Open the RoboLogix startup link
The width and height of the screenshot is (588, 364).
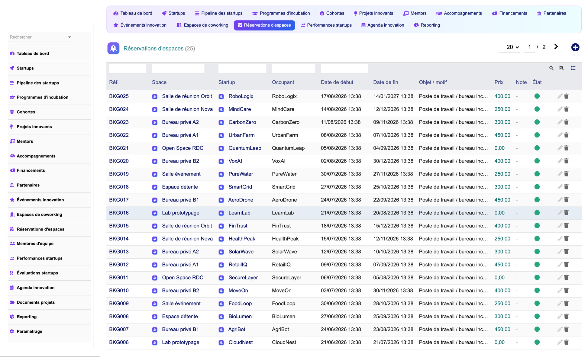pos(241,96)
